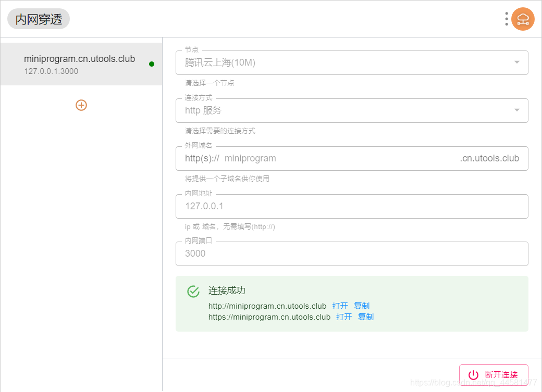Click the dropdown arrow beside http 服务
The height and width of the screenshot is (392, 542).
pyautogui.click(x=516, y=110)
